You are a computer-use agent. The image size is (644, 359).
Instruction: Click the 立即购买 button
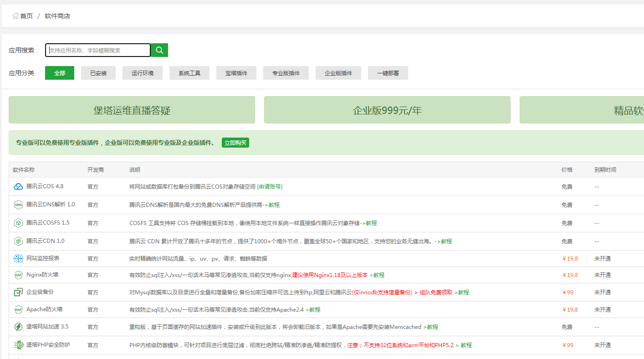coord(235,143)
